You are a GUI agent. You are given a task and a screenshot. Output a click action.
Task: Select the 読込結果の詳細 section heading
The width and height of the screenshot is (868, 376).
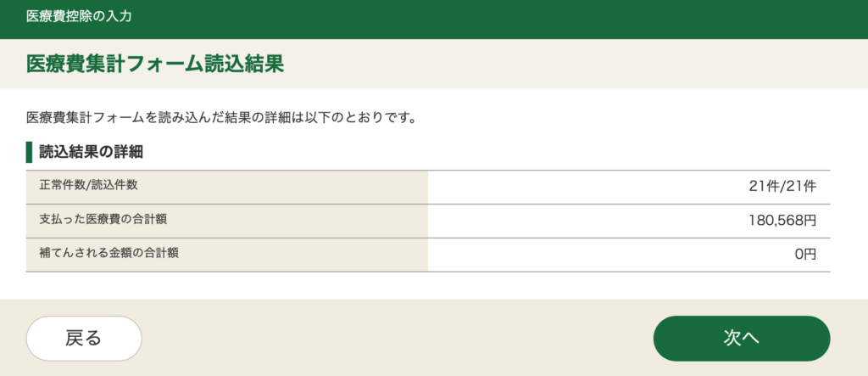point(91,153)
